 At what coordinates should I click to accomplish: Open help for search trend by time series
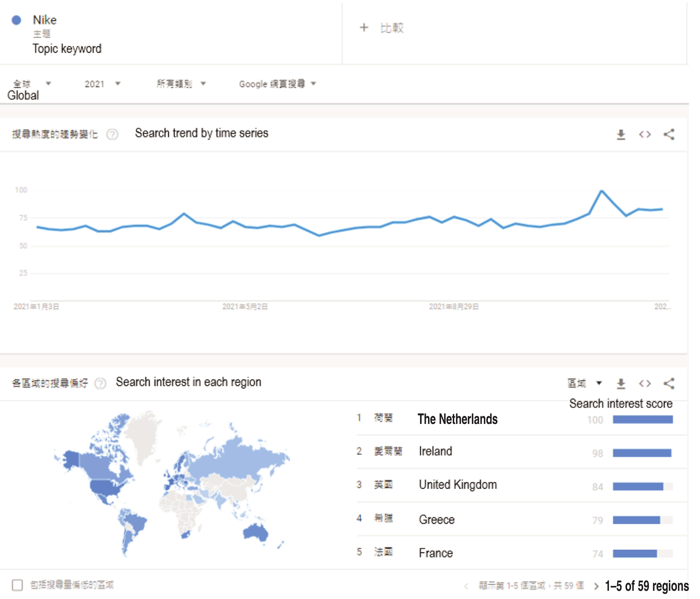click(112, 134)
